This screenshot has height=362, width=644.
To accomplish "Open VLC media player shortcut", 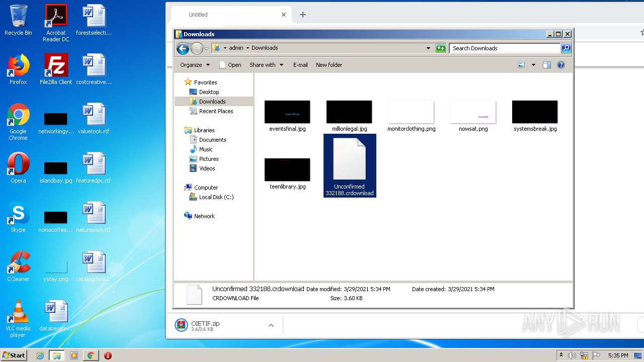I will (x=18, y=319).
